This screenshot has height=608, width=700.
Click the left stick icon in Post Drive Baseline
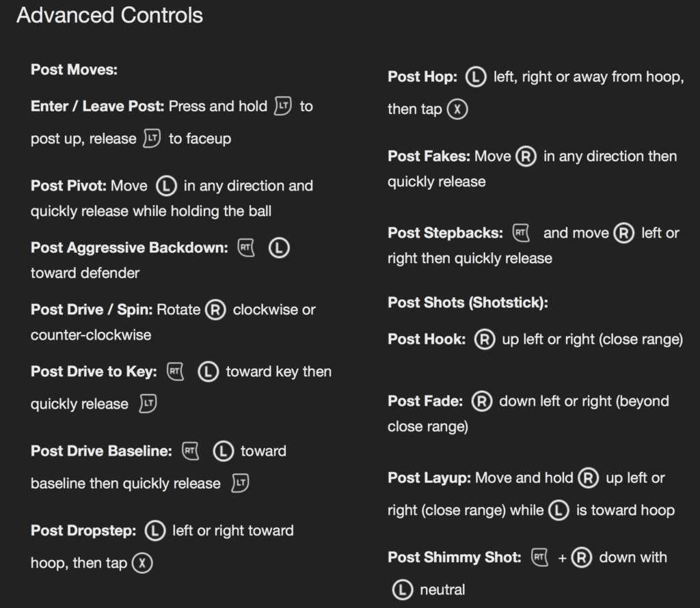[223, 452]
